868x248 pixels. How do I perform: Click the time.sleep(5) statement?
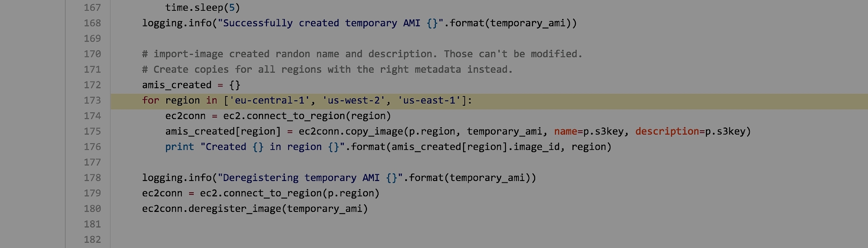pos(202,8)
